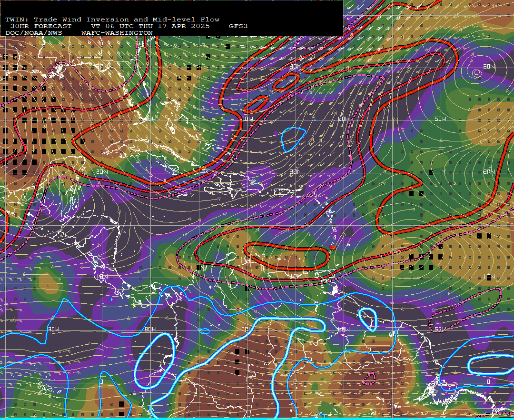Image resolution: width=514 pixels, height=420 pixels.
Task: Click the 80W label beside the Pacific cyan oval
Action: coord(150,329)
